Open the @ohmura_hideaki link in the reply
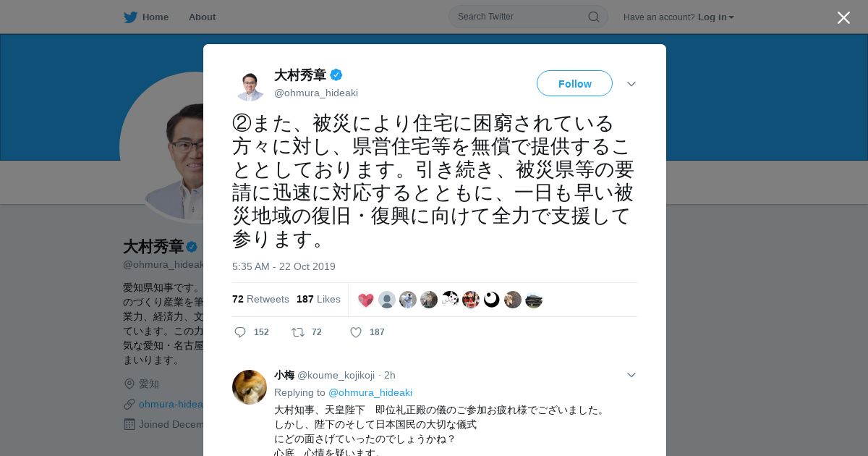Viewport: 868px width, 456px height. (x=370, y=392)
